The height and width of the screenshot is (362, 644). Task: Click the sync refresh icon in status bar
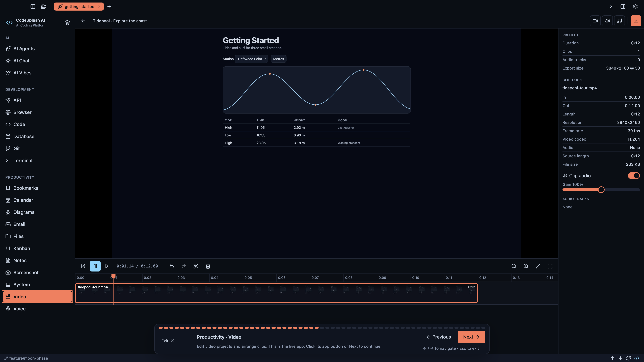(629, 358)
